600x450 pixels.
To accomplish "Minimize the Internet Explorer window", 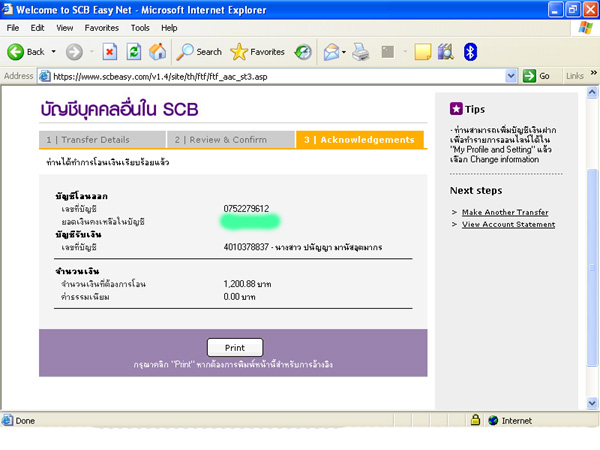I will 555,10.
